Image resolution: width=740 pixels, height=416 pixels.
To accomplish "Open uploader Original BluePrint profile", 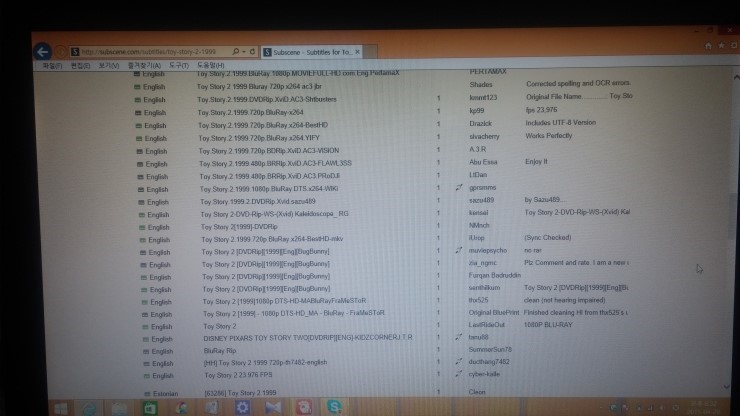I will [x=494, y=313].
